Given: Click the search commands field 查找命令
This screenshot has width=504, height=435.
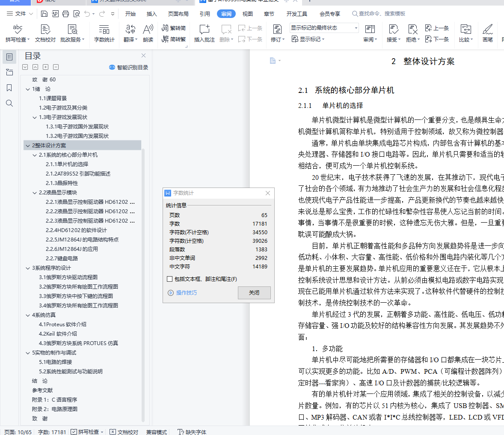Looking at the screenshot, I should click(x=379, y=14).
